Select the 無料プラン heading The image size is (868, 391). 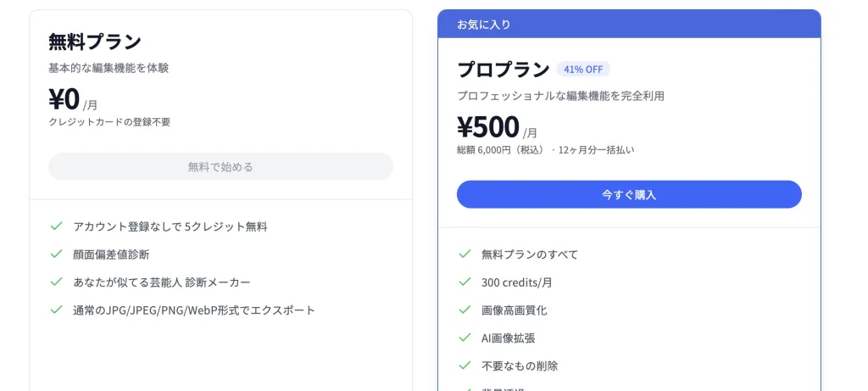click(x=95, y=42)
